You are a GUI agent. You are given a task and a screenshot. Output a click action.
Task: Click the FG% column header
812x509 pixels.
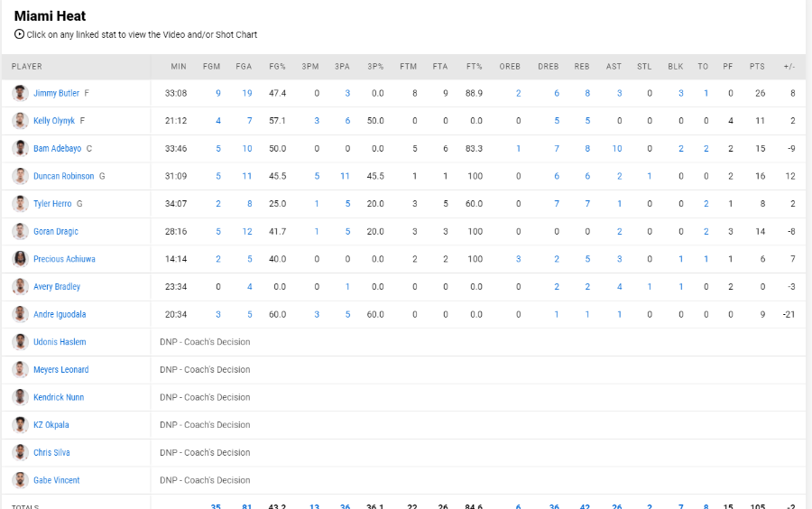pos(277,66)
